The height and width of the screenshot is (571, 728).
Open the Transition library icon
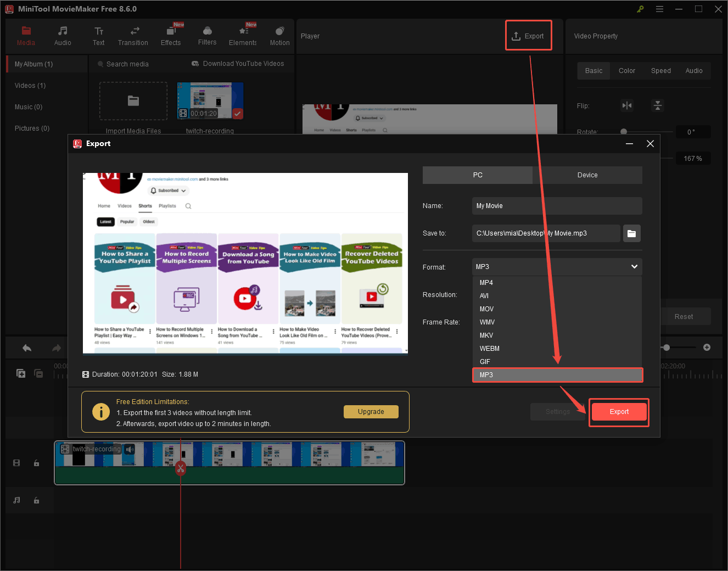click(135, 31)
